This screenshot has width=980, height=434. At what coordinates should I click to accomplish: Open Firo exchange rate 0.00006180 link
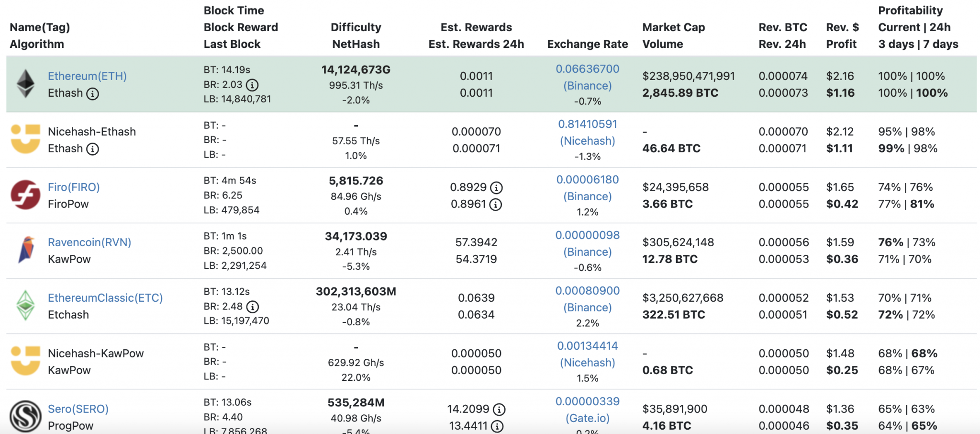588,180
